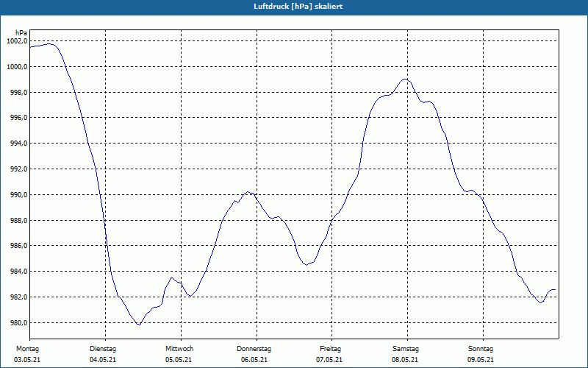Click the 06.05.21 date label
588x368 pixels.
tap(254, 360)
